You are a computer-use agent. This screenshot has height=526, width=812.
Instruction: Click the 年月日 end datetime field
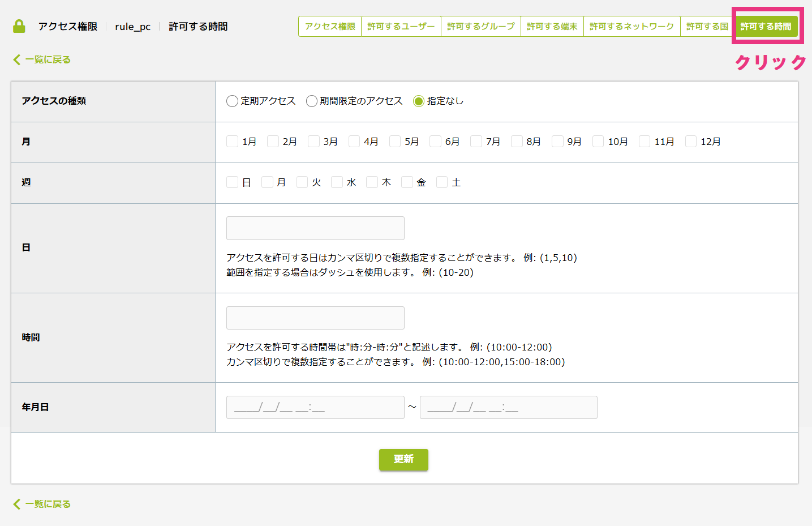509,407
